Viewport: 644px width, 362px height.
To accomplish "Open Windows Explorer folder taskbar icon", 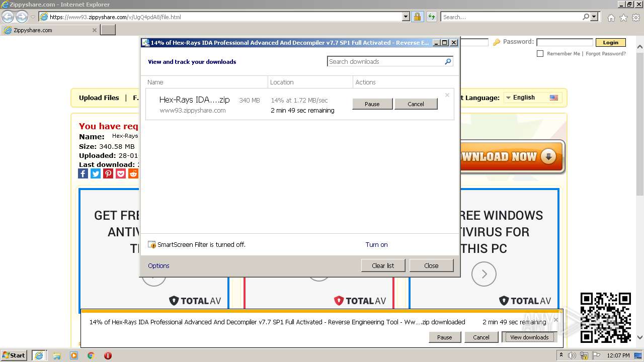I will [x=57, y=355].
